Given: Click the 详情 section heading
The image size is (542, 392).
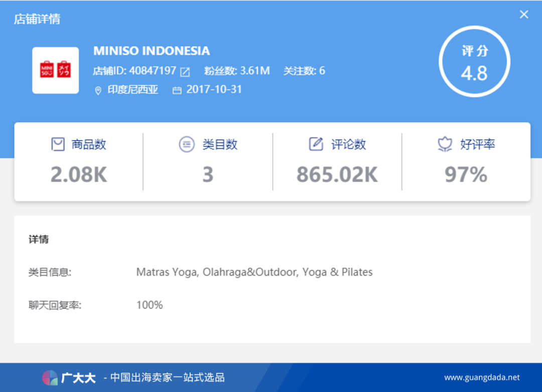Looking at the screenshot, I should click(x=39, y=239).
